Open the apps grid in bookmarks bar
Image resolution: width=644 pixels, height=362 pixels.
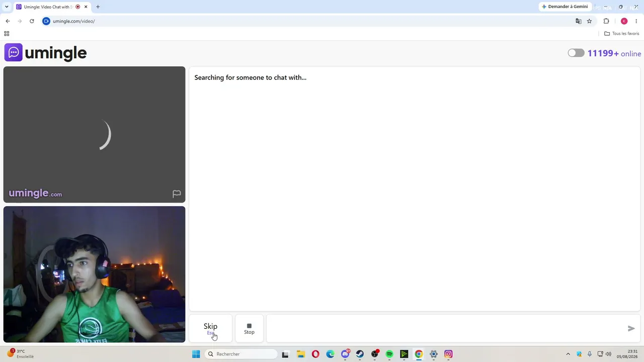click(7, 34)
